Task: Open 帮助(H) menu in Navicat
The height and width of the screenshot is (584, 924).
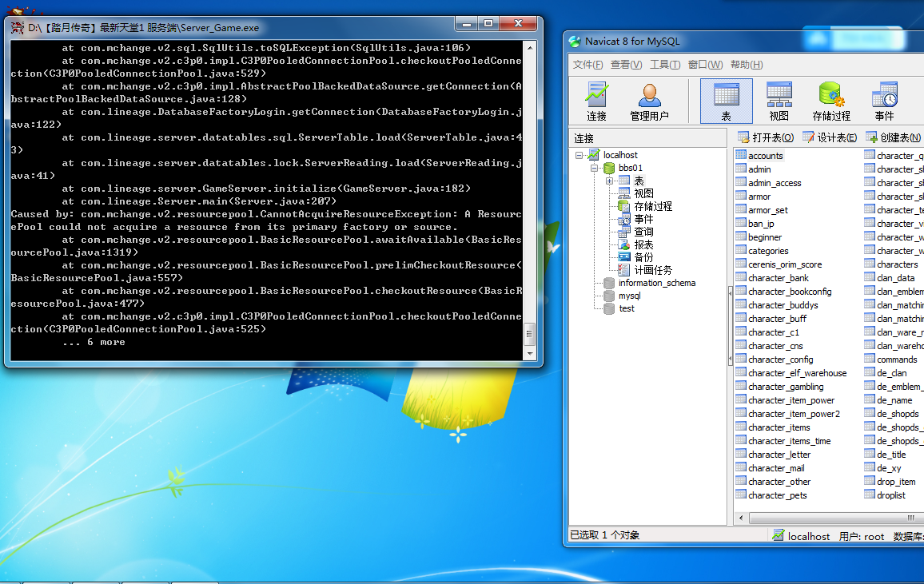Action: coord(747,65)
